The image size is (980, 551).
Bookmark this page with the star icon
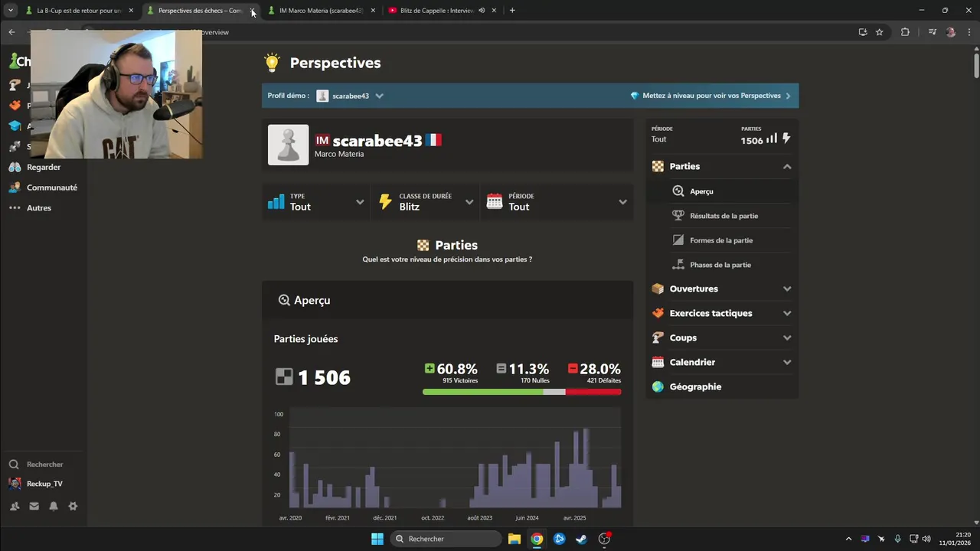point(880,32)
